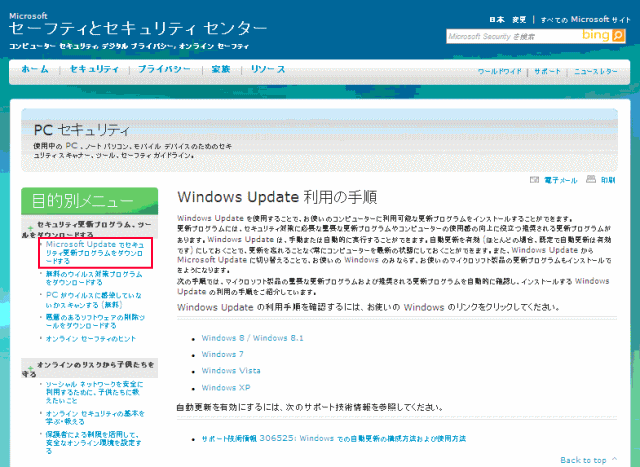Click the 電子メール share link
Image resolution: width=640 pixels, height=467 pixels.
[x=561, y=180]
